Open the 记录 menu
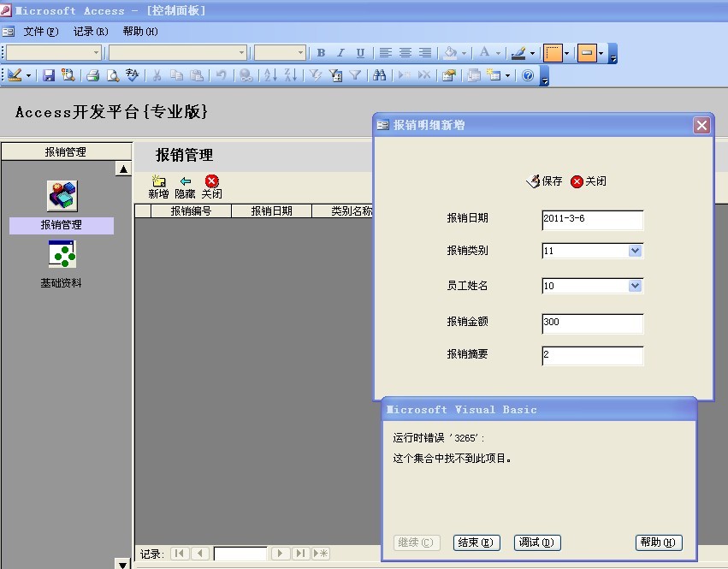The width and height of the screenshot is (728, 569). click(x=91, y=32)
